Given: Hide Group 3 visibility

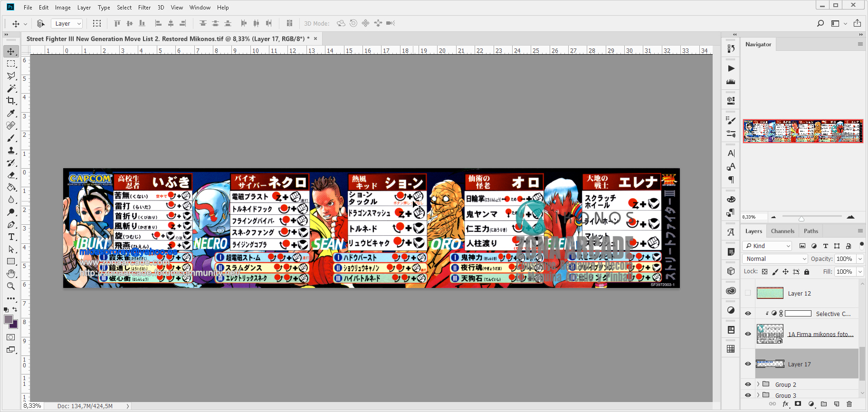Looking at the screenshot, I should pyautogui.click(x=748, y=395).
